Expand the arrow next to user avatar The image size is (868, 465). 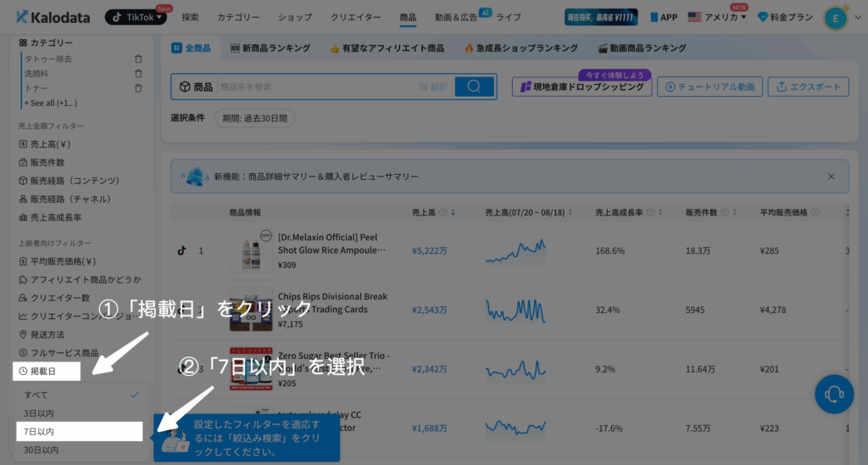coord(858,17)
